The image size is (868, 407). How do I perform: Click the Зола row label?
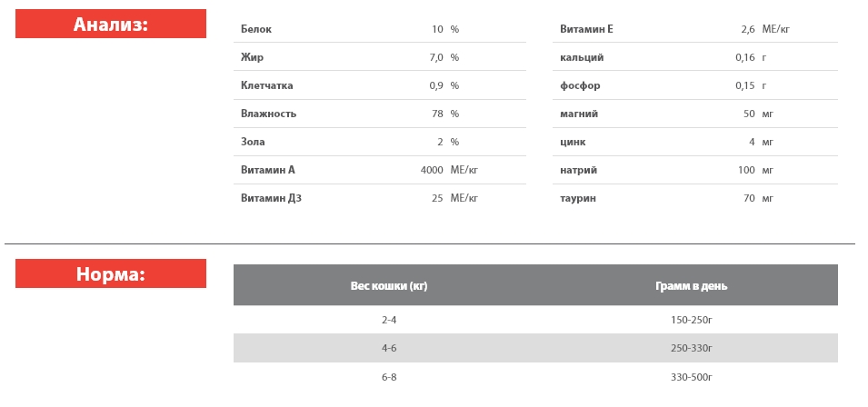253,142
